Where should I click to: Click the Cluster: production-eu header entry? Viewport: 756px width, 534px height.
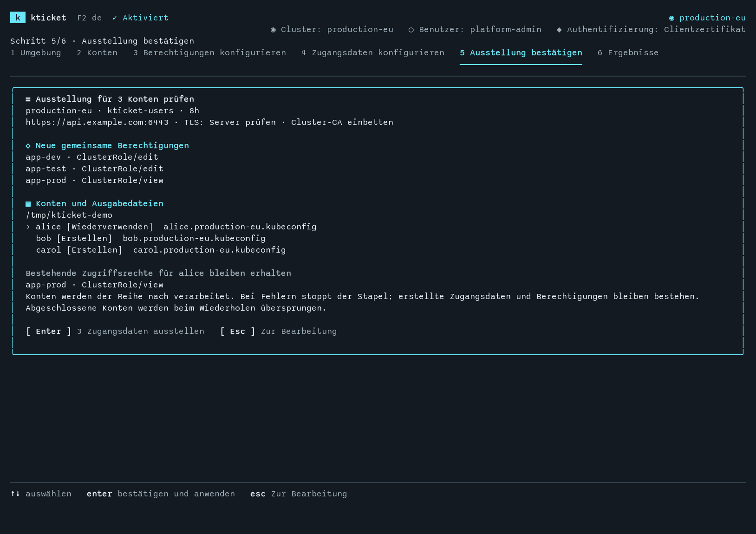point(332,29)
